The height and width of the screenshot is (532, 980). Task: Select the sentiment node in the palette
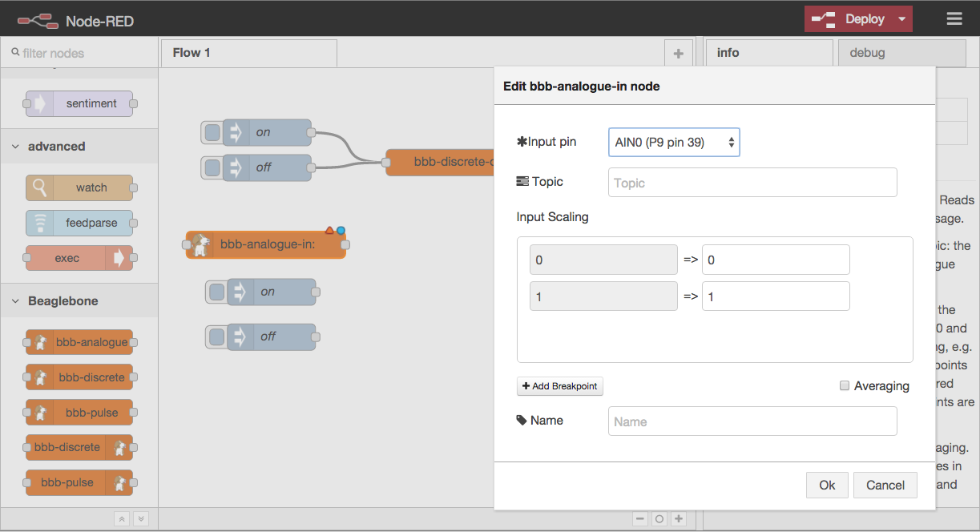click(x=79, y=103)
